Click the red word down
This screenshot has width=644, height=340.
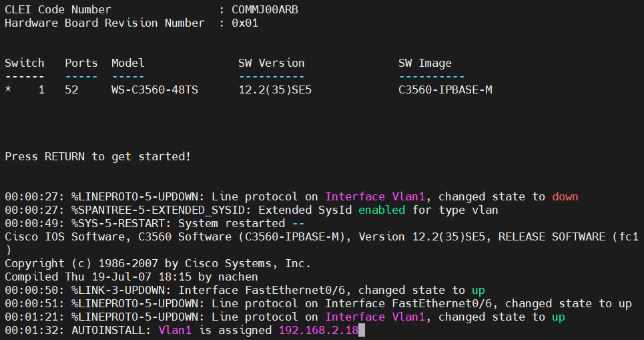click(565, 196)
